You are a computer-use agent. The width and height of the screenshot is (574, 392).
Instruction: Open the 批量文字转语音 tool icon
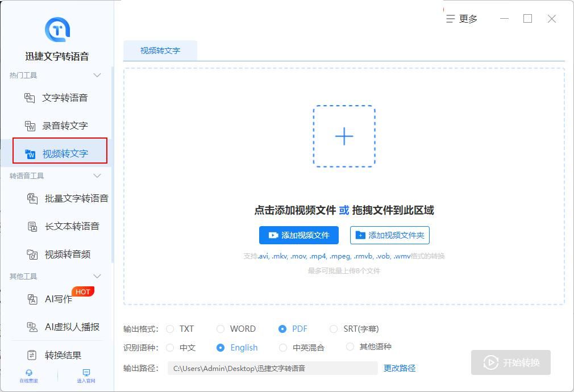(x=32, y=198)
